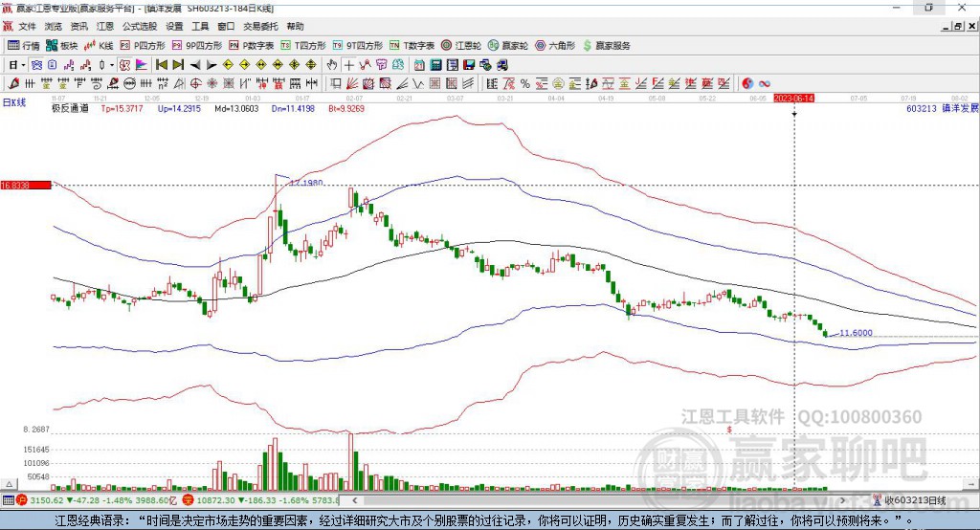Click the horizontal scrollbar left arrow

pyautogui.click(x=354, y=500)
